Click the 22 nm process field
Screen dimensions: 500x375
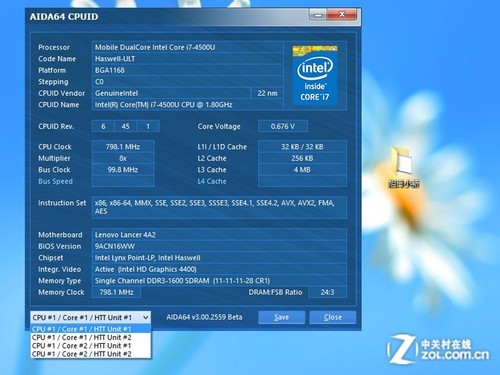[x=267, y=93]
